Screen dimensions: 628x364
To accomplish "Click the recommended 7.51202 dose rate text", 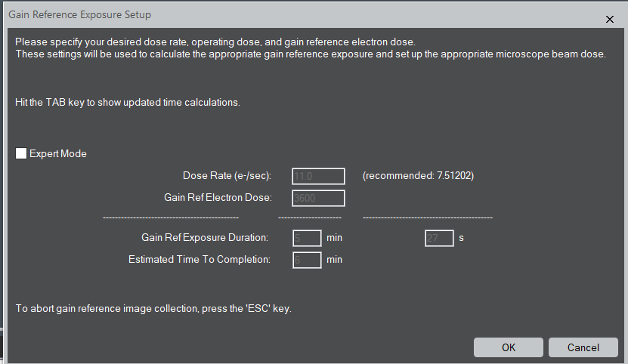I will pyautogui.click(x=418, y=176).
